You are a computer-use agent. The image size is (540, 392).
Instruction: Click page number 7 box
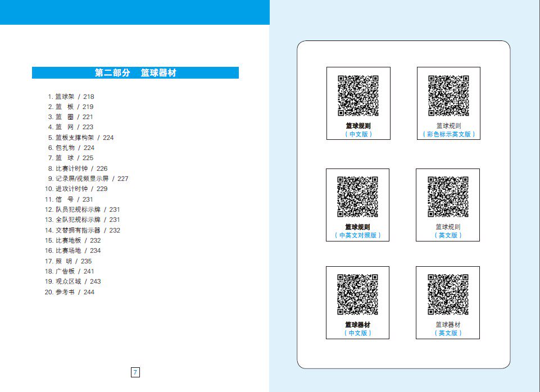(135, 372)
